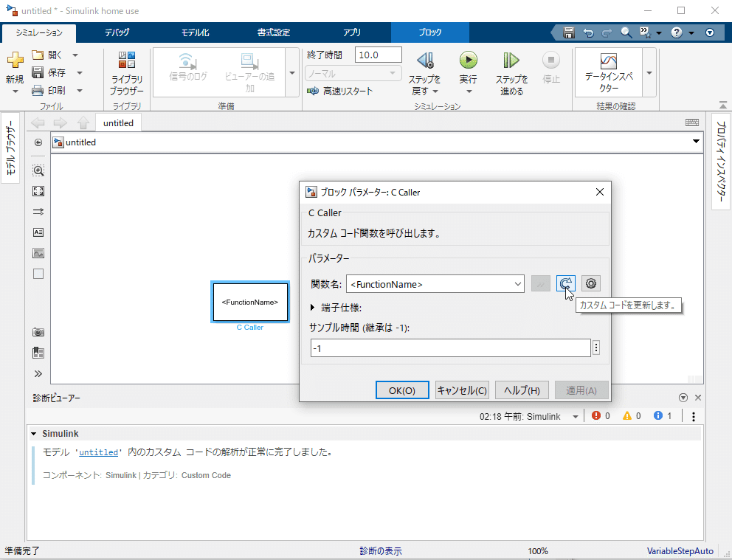The height and width of the screenshot is (560, 732).
Task: Click the zoom-in tool on canvas palette
Action: coord(38,170)
